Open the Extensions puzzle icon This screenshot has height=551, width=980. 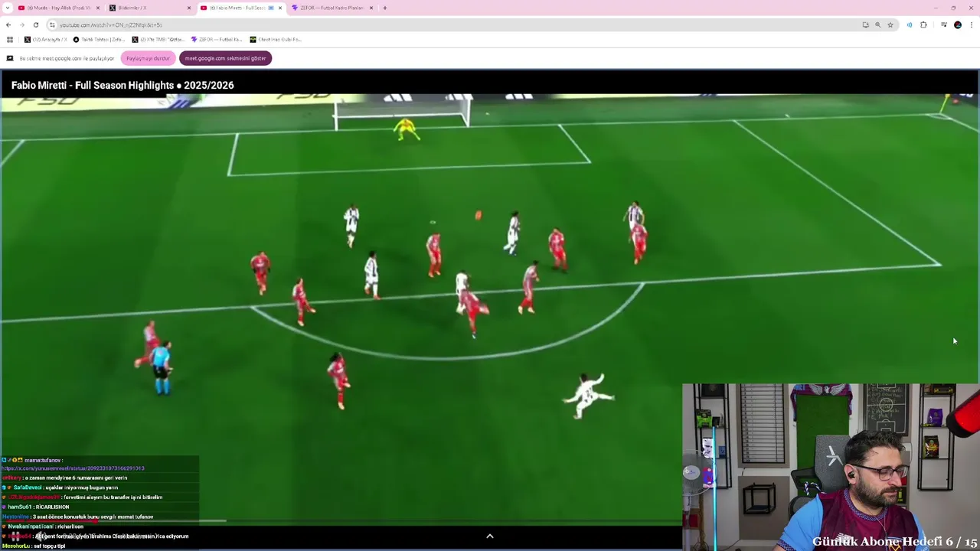(923, 24)
